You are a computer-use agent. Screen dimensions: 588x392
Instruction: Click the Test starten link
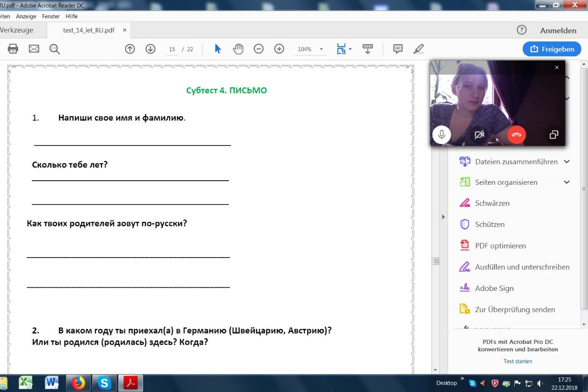(x=518, y=361)
